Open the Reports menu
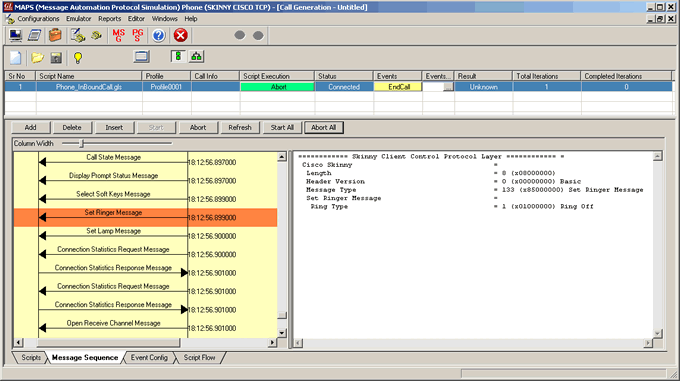 tap(109, 19)
